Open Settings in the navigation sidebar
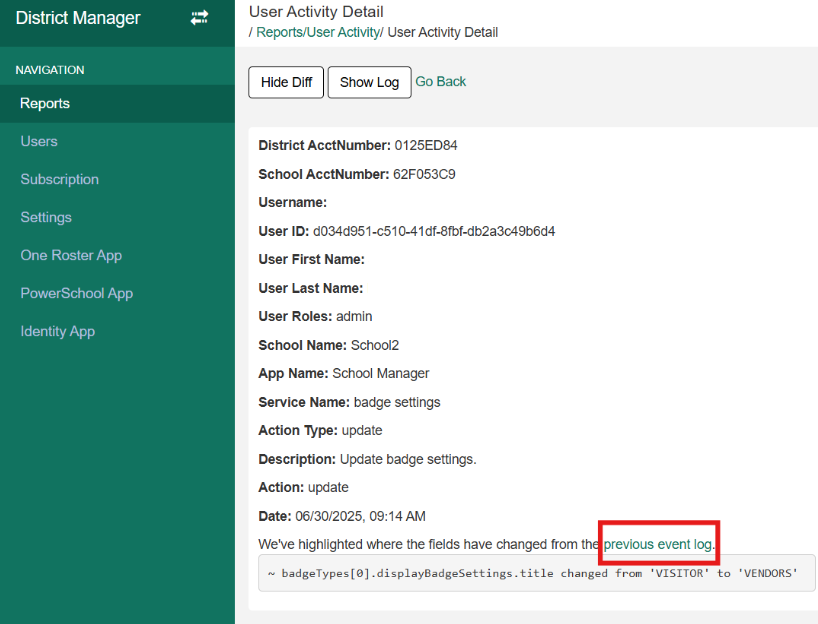Viewport: 818px width, 624px height. pyautogui.click(x=46, y=218)
